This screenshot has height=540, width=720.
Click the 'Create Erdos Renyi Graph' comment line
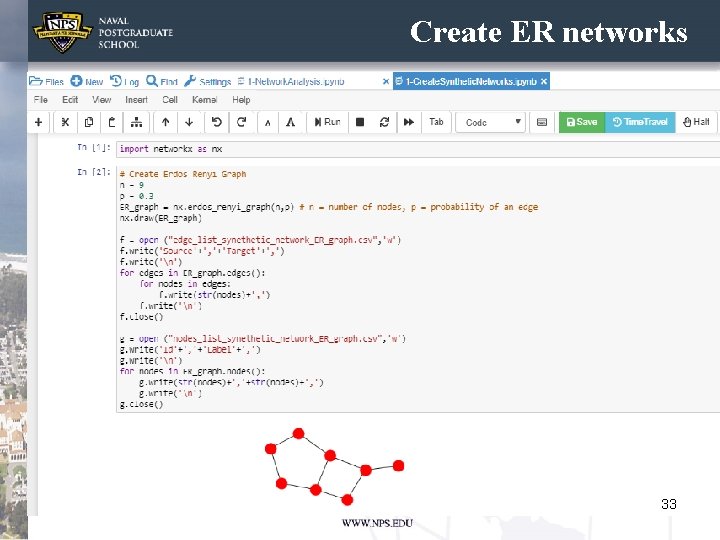(x=183, y=174)
